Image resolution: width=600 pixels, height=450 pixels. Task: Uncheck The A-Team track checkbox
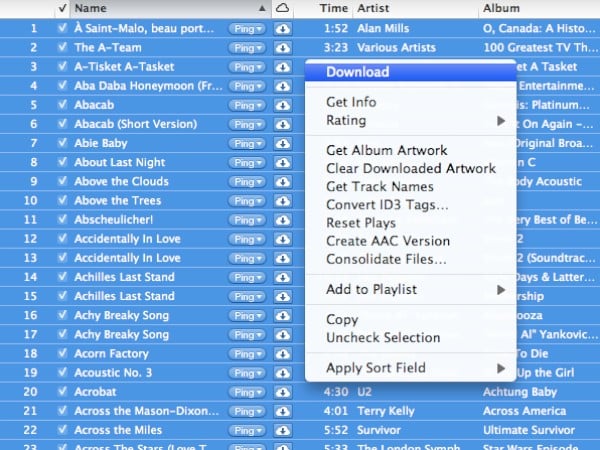coord(62,47)
